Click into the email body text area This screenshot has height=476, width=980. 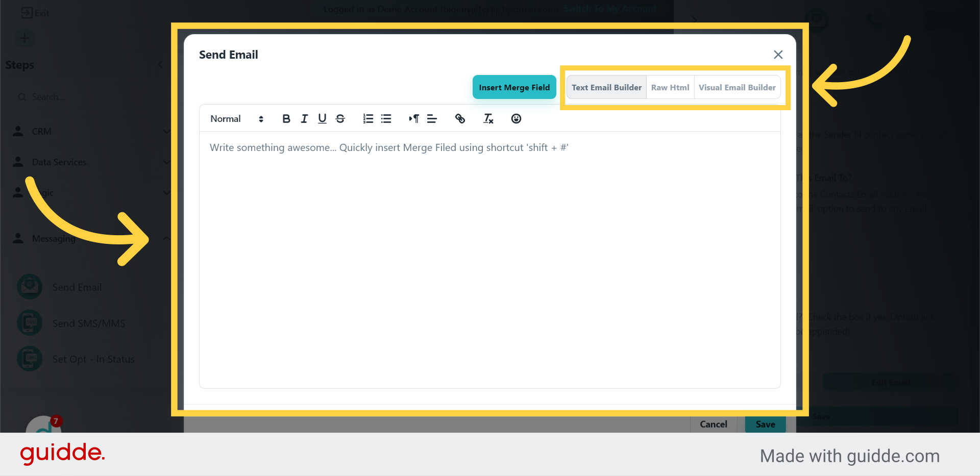pyautogui.click(x=489, y=259)
